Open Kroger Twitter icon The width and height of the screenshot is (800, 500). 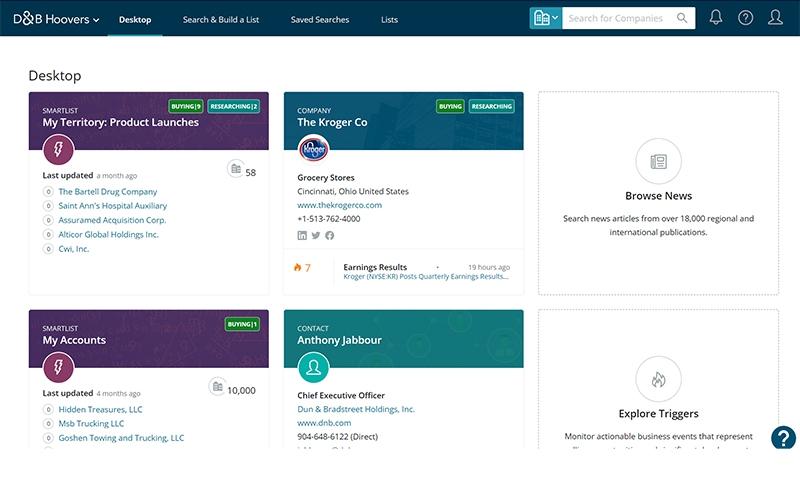[x=316, y=235]
